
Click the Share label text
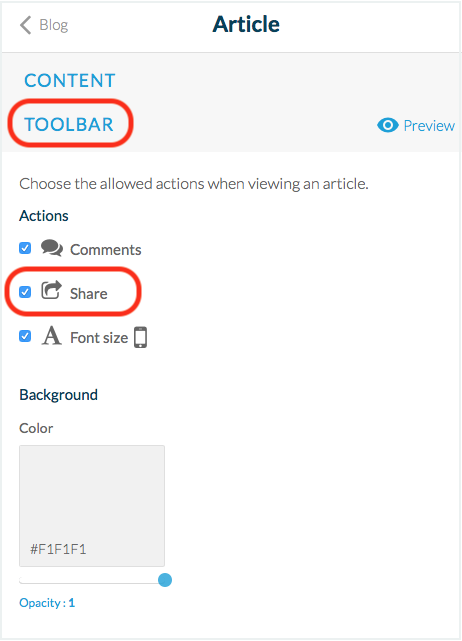click(x=89, y=294)
